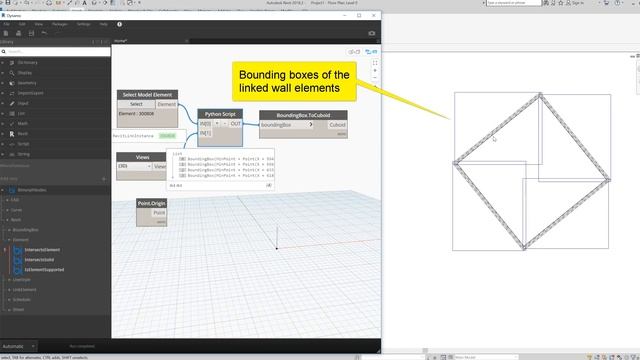Switch to graph view navigation
This screenshot has height=360, width=640.
click(x=371, y=52)
